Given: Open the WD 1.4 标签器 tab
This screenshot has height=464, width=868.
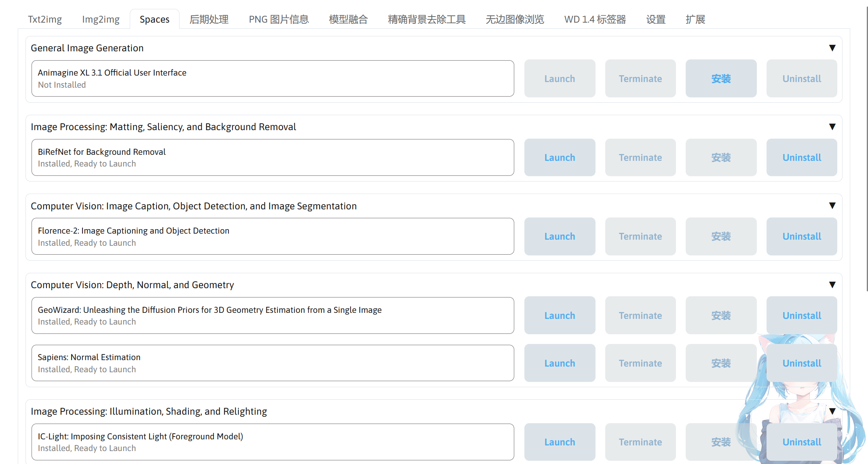Looking at the screenshot, I should [595, 19].
